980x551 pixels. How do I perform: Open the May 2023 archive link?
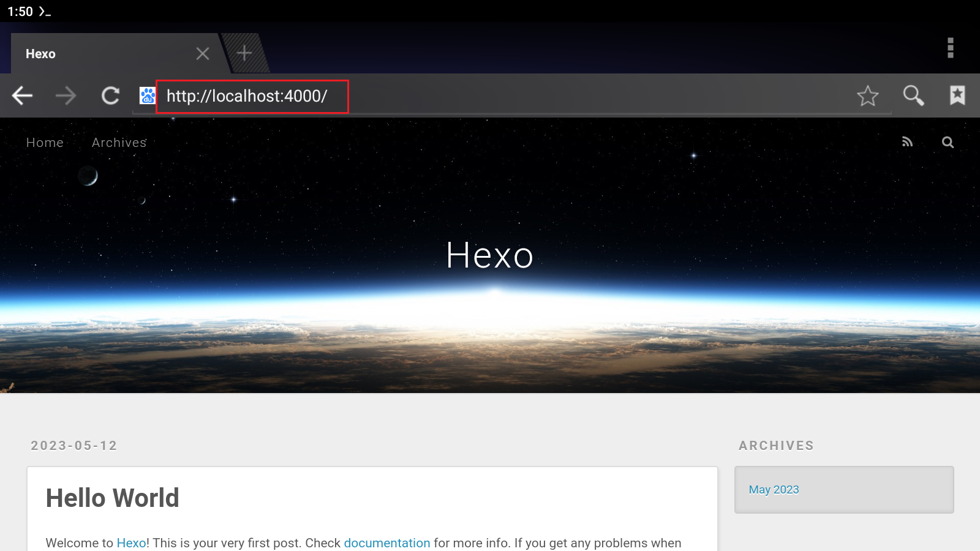(774, 490)
